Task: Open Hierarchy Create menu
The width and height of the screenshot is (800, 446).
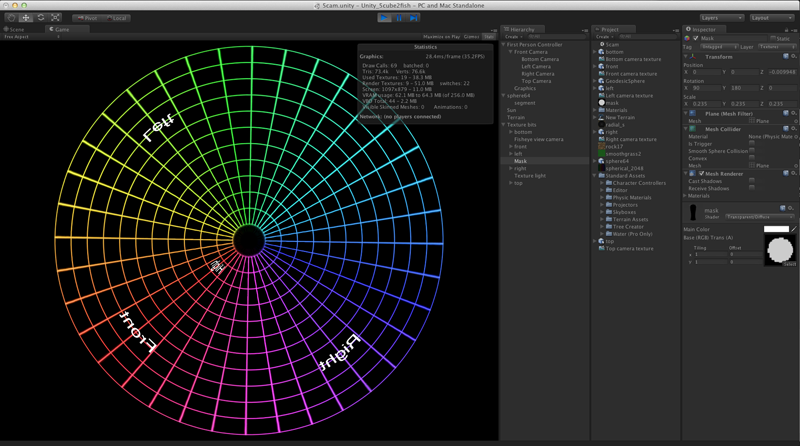Action: [513, 37]
